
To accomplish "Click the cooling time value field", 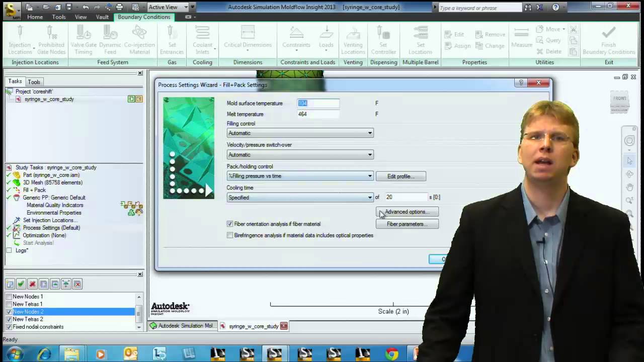I will (x=406, y=198).
